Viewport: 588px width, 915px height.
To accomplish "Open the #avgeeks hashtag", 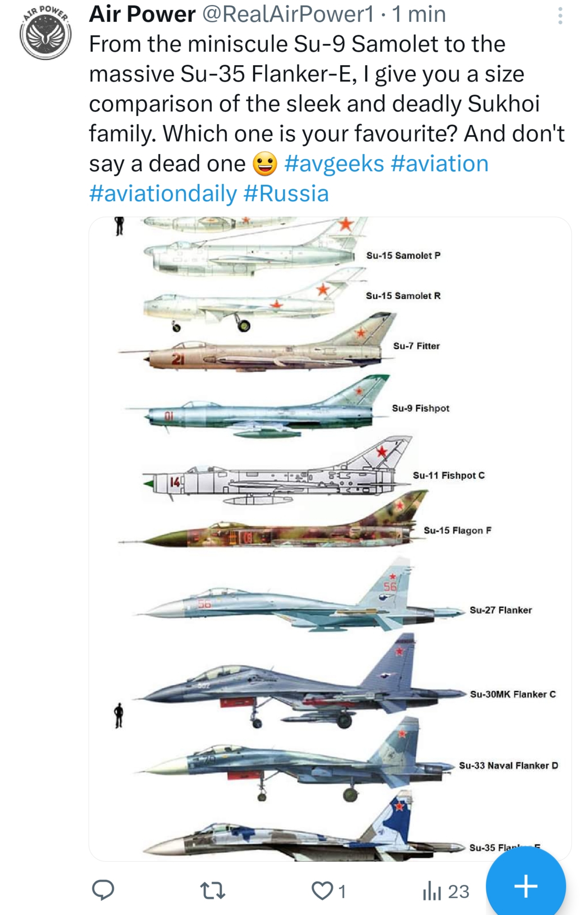I will (x=334, y=163).
